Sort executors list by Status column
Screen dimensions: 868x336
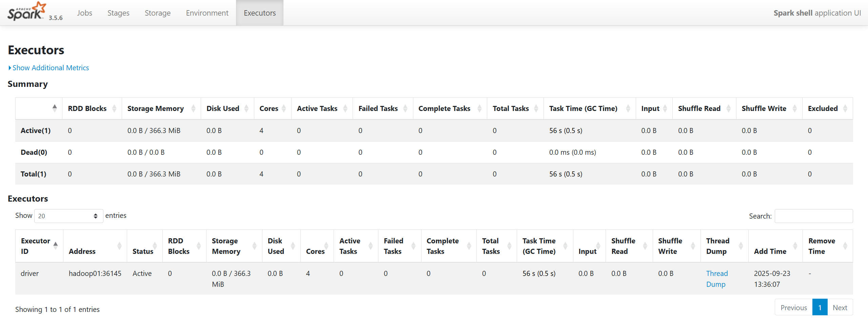pos(155,246)
